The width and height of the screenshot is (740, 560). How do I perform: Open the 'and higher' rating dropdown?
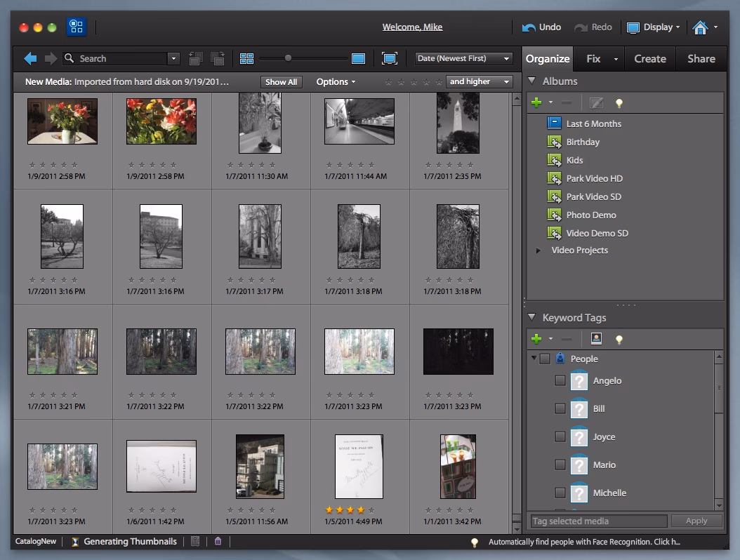click(479, 81)
